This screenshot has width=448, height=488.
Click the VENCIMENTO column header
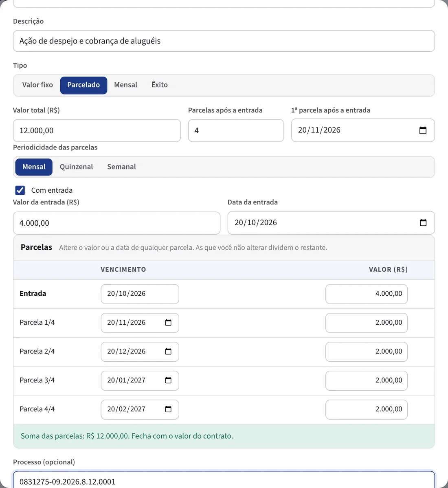coord(123,270)
